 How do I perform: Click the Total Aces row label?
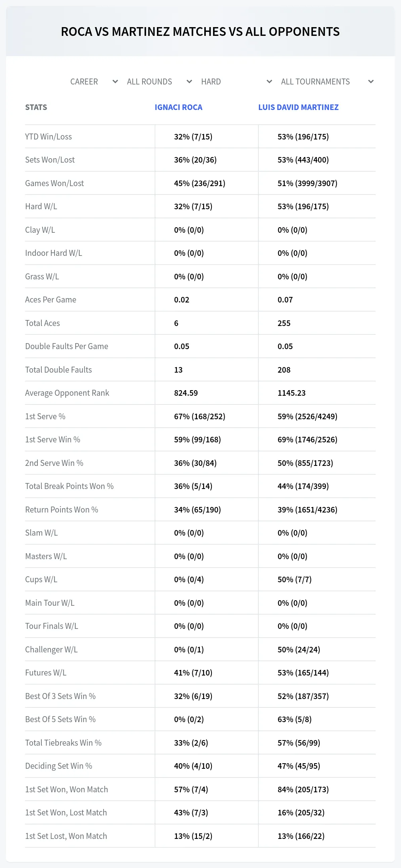click(43, 323)
